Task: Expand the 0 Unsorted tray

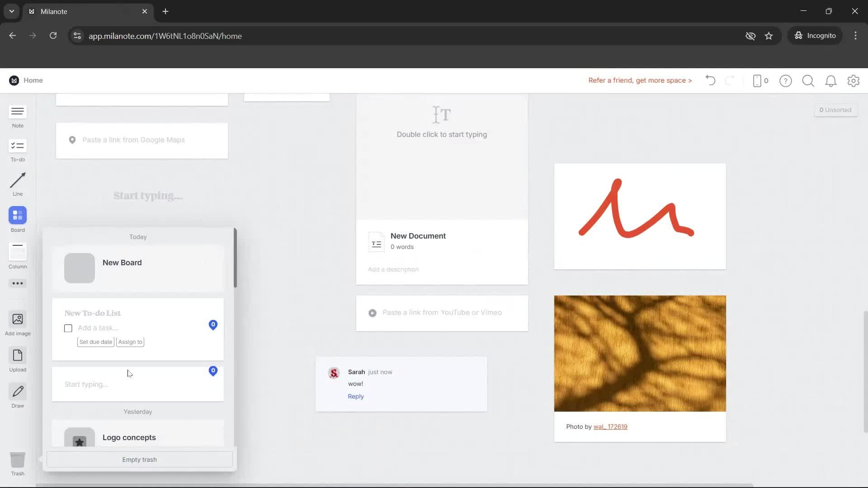Action: [x=835, y=109]
